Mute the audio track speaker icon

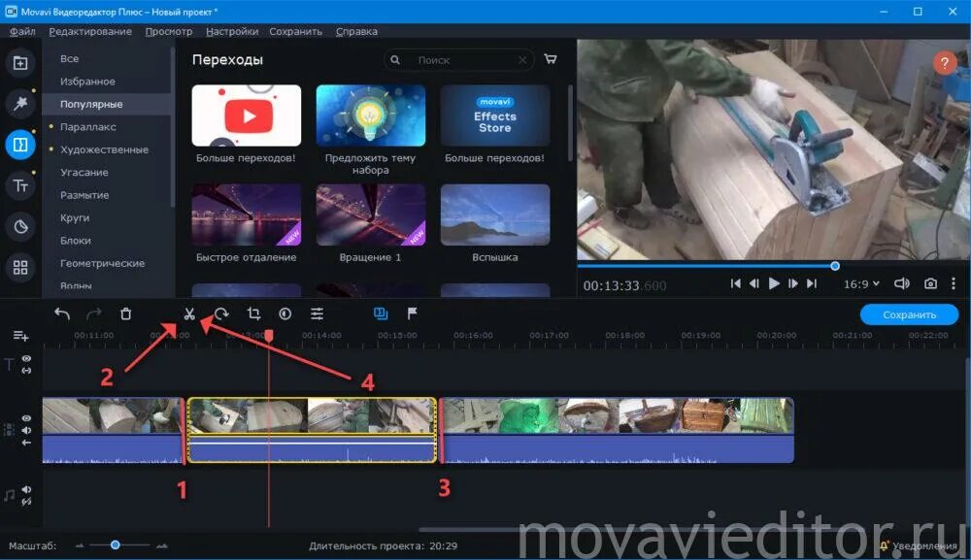coord(26,489)
